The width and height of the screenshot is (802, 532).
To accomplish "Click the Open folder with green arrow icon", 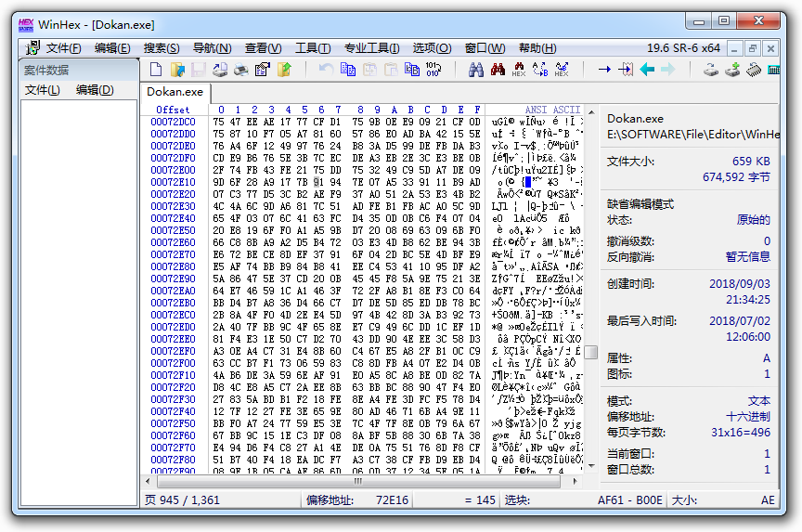I will [284, 69].
